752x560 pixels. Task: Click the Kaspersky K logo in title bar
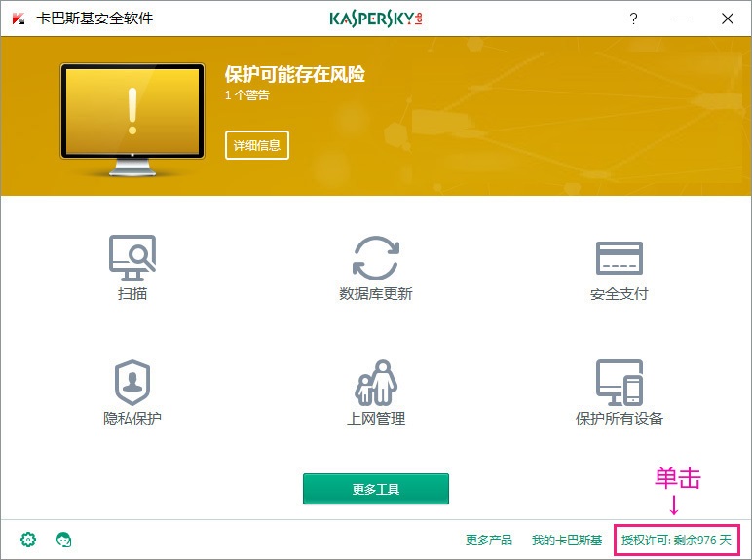[19, 19]
